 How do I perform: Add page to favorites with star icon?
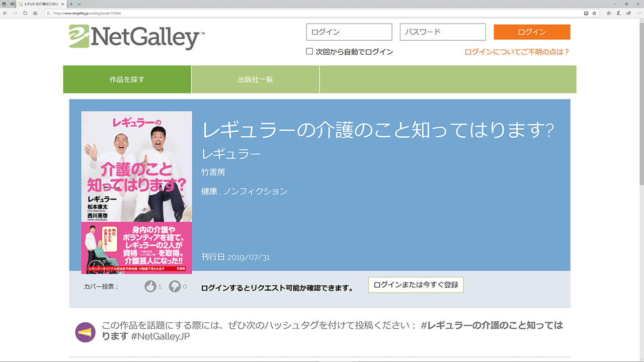tap(594, 13)
